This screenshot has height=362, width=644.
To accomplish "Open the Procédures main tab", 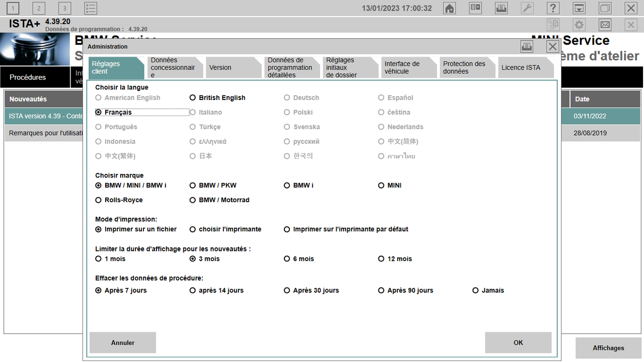I will tap(35, 77).
